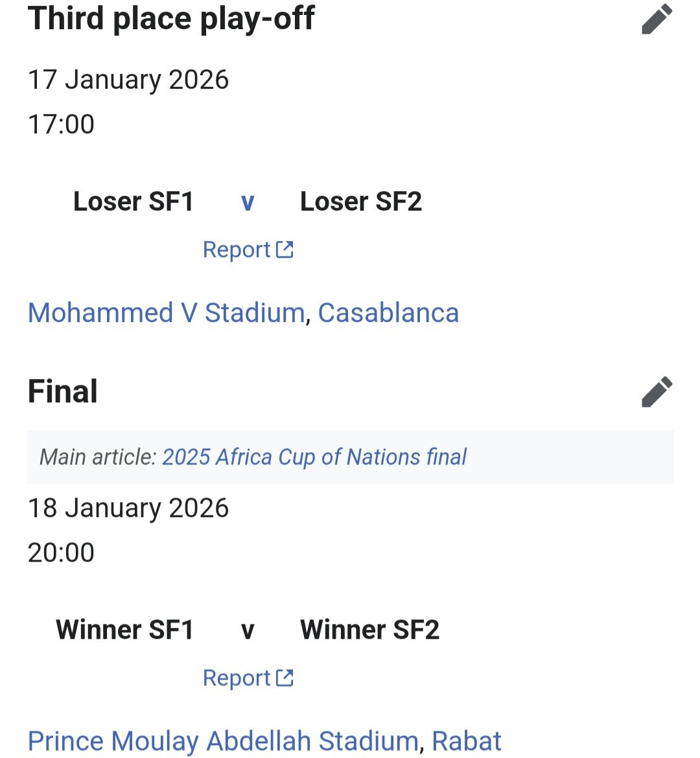Open the Prince Moulay Abdellah Stadium link
This screenshot has height=758, width=700.
tap(223, 741)
